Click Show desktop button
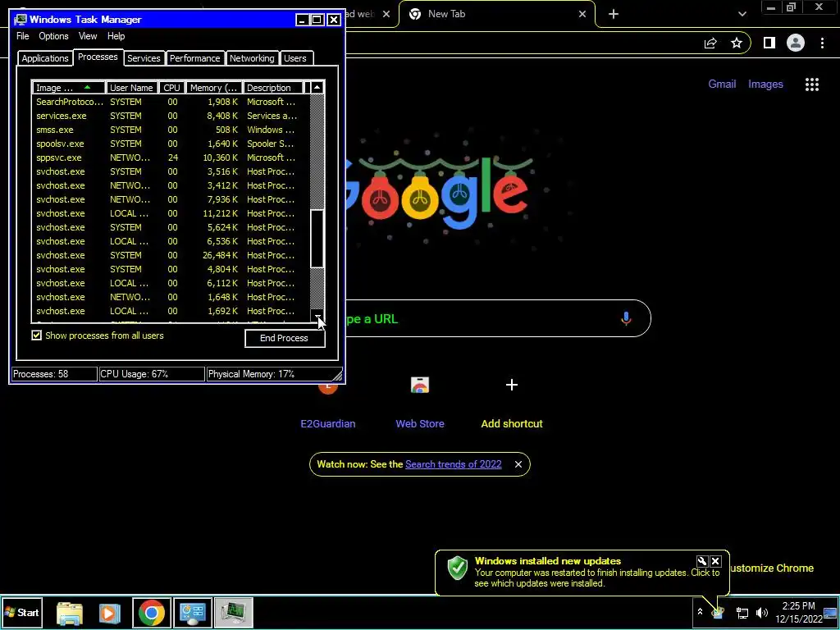 [832, 612]
